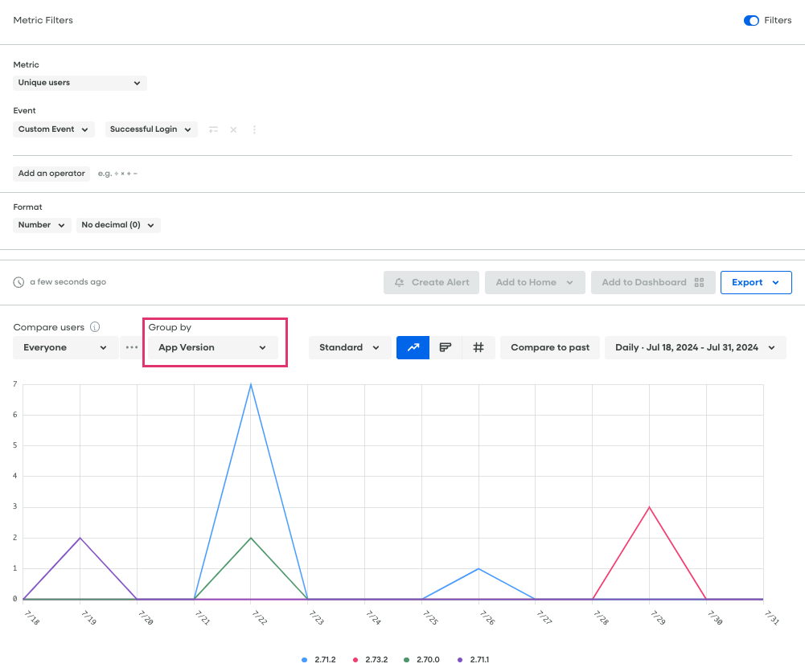This screenshot has height=672, width=805.
Task: Open the Successful Login event dropdown
Action: [x=151, y=129]
